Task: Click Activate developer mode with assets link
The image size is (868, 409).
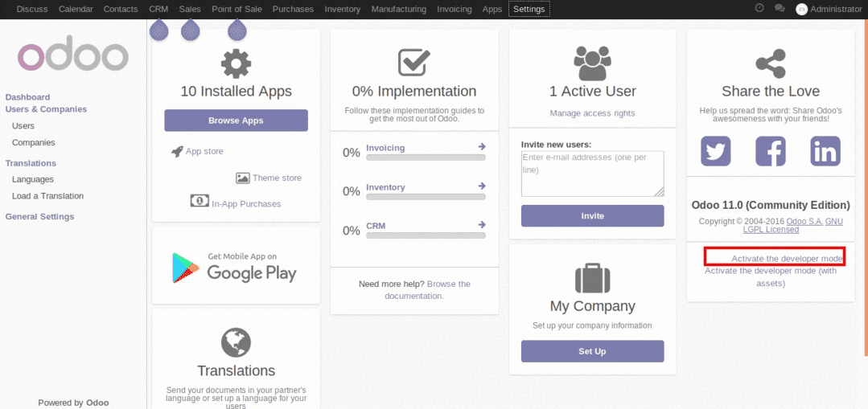Action: click(771, 277)
